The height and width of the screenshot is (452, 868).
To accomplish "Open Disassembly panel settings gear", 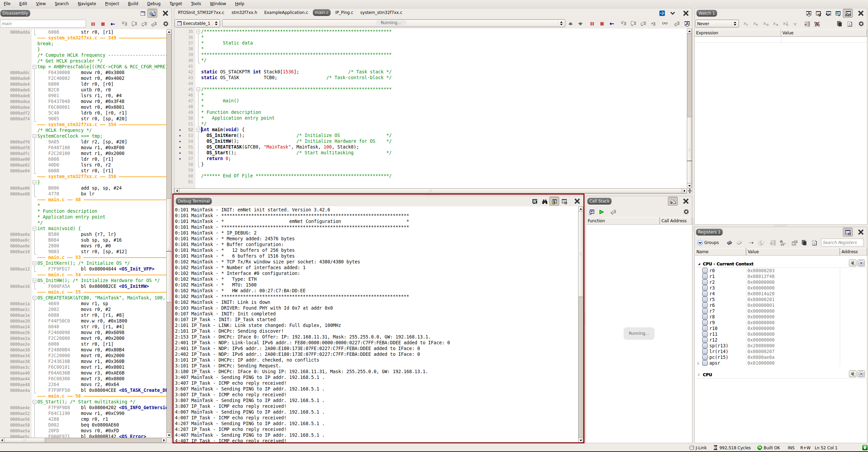I will pos(165,24).
